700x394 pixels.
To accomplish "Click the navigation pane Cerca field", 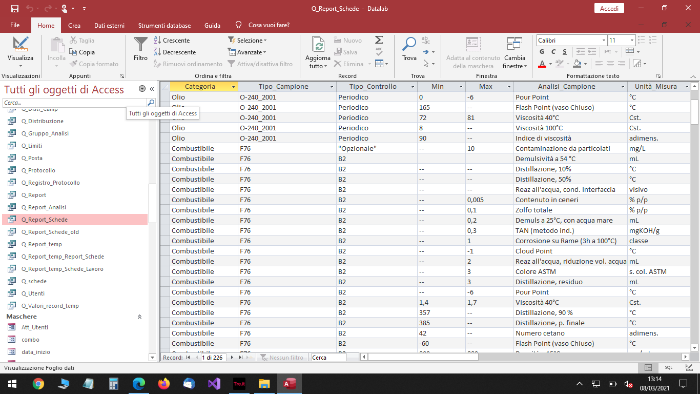I will [75, 103].
